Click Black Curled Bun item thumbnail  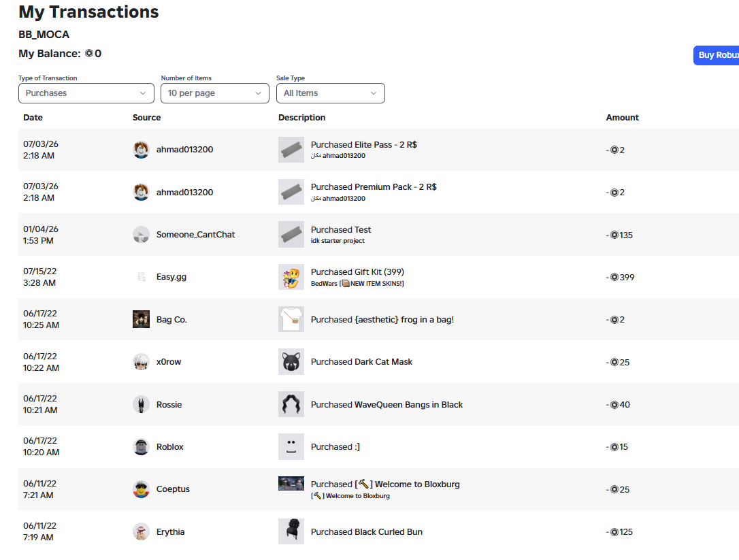pos(291,531)
